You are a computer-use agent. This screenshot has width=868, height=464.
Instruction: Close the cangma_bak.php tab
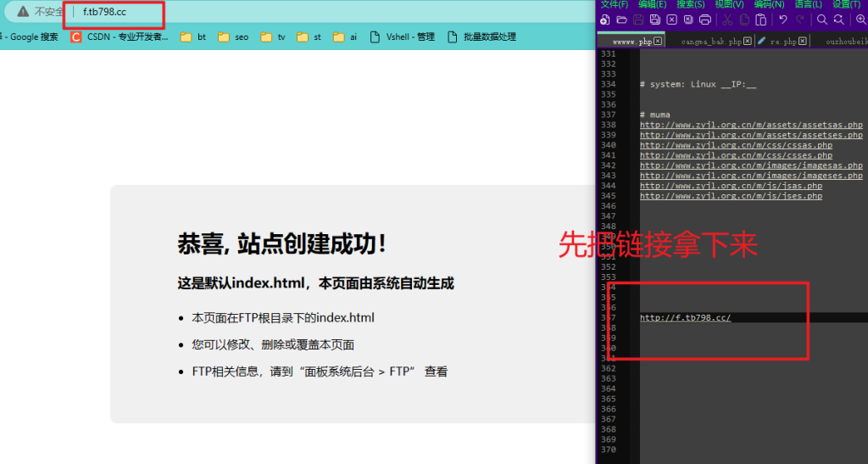[x=748, y=41]
